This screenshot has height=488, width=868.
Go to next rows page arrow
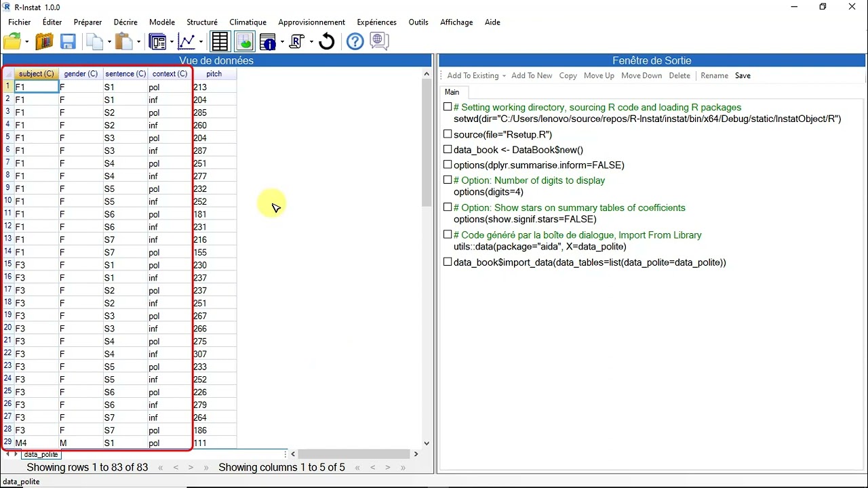click(x=191, y=468)
